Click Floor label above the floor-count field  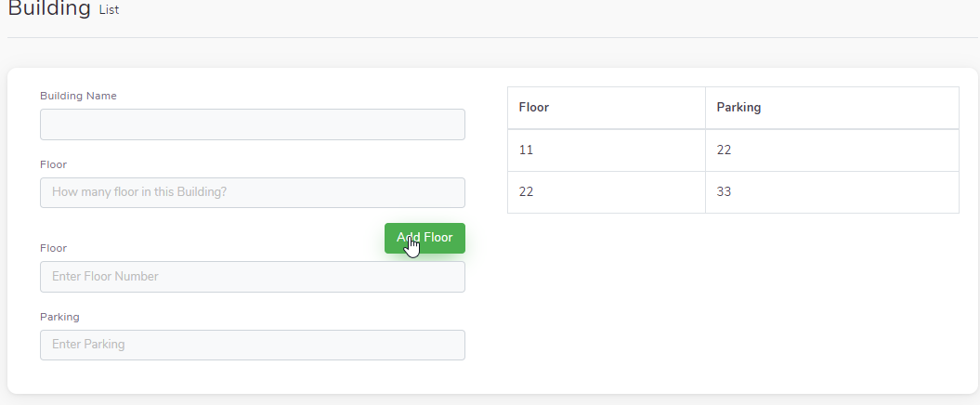[53, 164]
